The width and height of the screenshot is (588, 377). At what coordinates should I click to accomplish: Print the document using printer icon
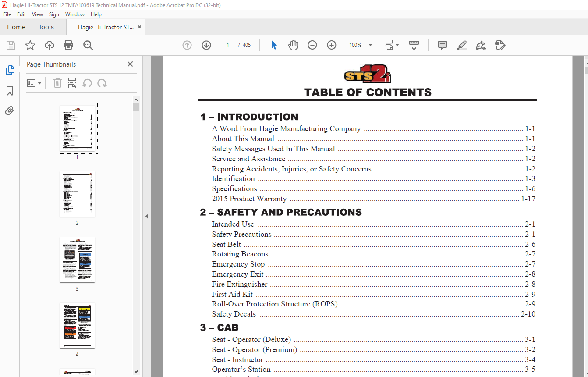68,45
